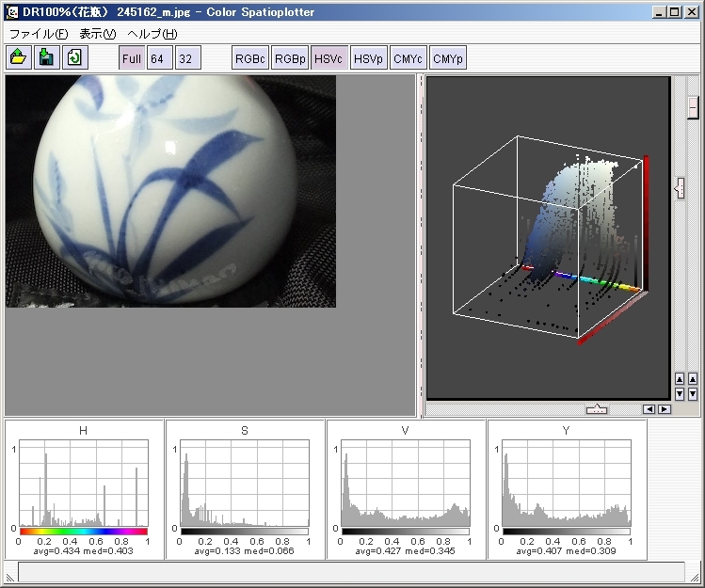Click the application icon in the title bar
This screenshot has height=588, width=705.
click(x=12, y=12)
